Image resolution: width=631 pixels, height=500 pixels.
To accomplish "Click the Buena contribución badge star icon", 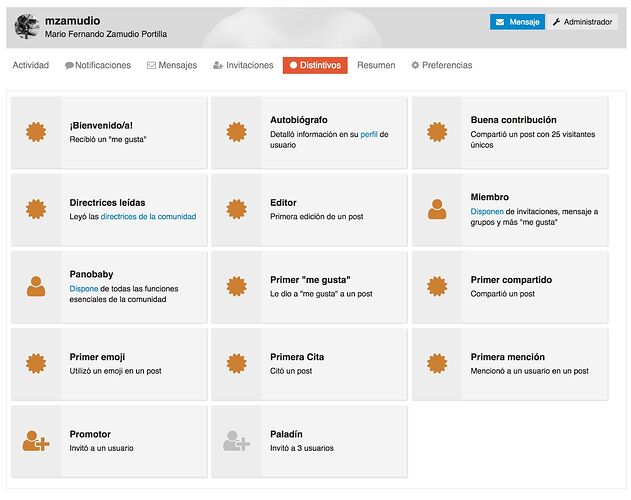I will click(x=437, y=132).
